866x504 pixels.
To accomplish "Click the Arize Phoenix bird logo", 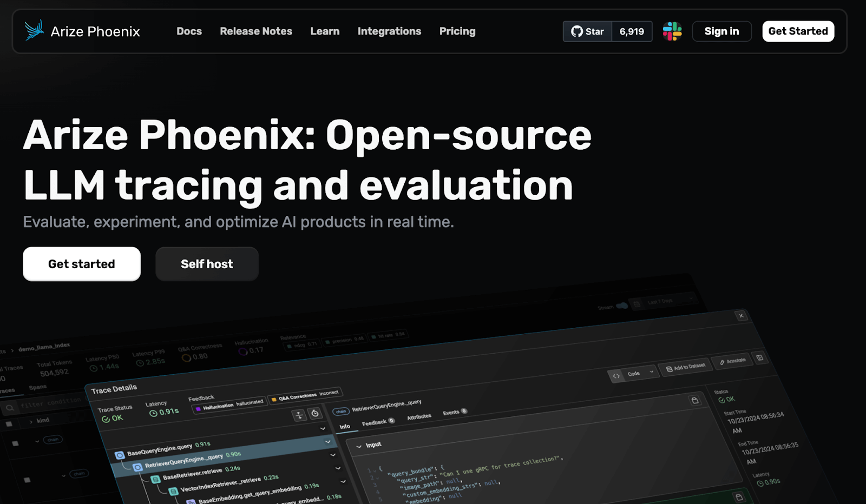I will pos(34,30).
